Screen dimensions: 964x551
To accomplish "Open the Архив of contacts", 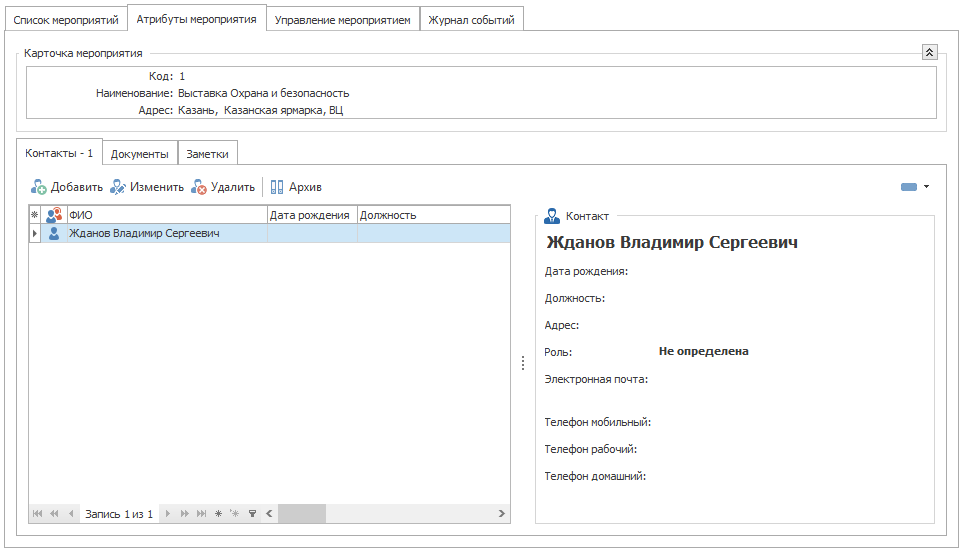I will pos(296,187).
